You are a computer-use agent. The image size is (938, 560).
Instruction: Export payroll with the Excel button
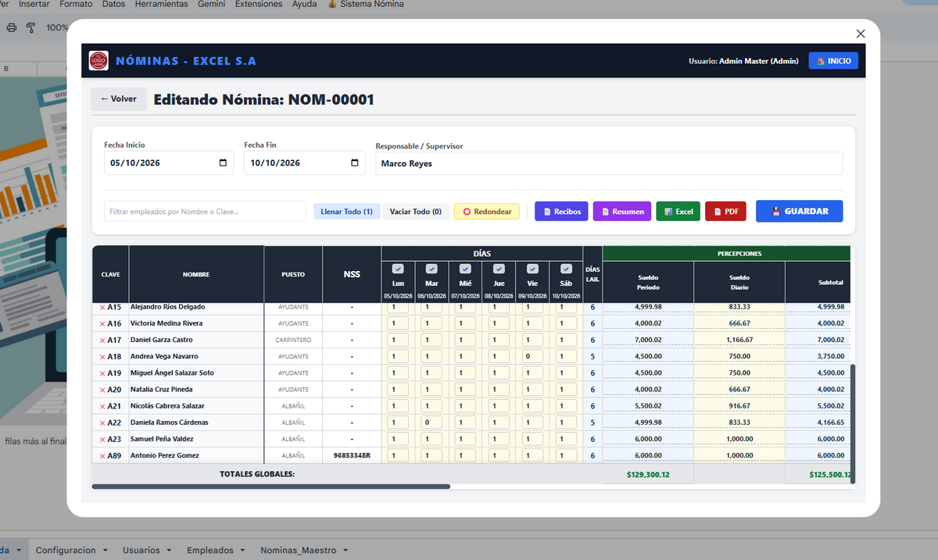(678, 211)
